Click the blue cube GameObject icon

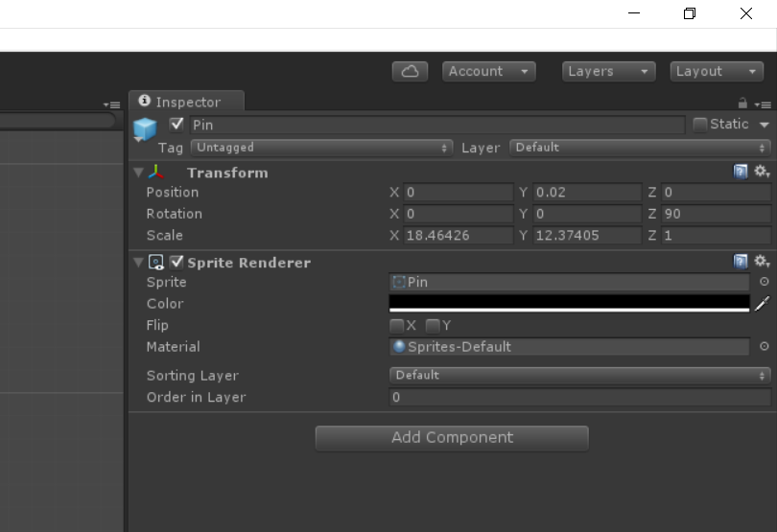[x=145, y=128]
